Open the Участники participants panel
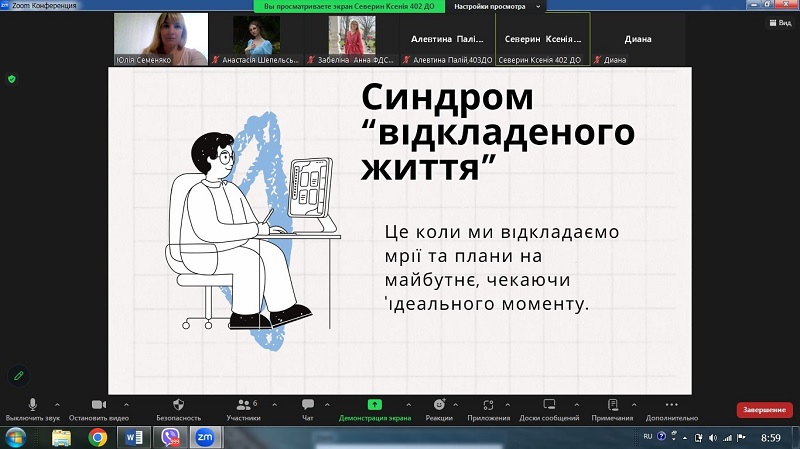This screenshot has height=449, width=800. pos(242,404)
